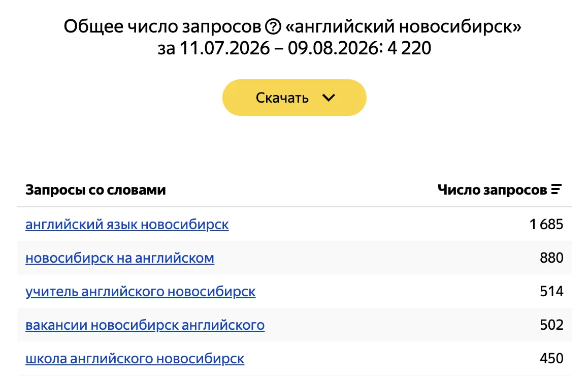This screenshot has width=588, height=376.
Task: Open the английский язык новосибирск link
Action: [x=127, y=225]
